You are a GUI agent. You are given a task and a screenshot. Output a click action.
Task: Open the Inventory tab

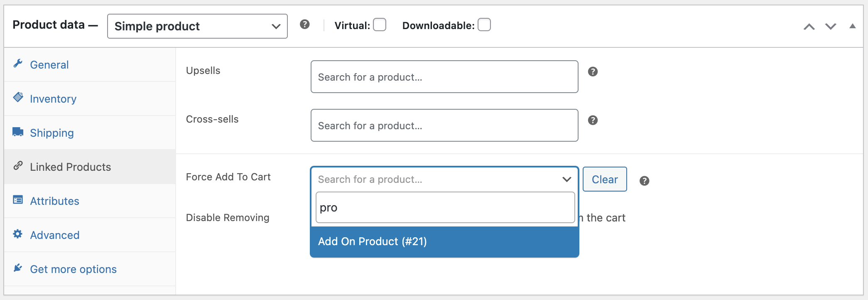(90, 98)
